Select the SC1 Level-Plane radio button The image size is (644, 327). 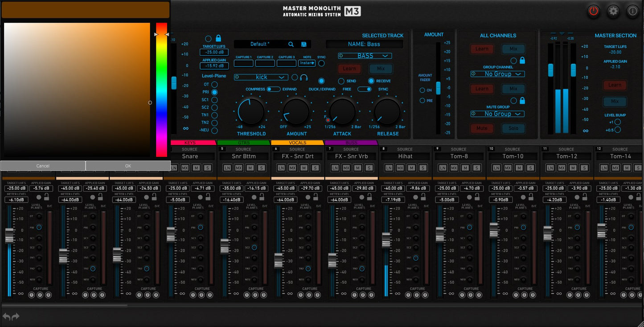pos(214,99)
